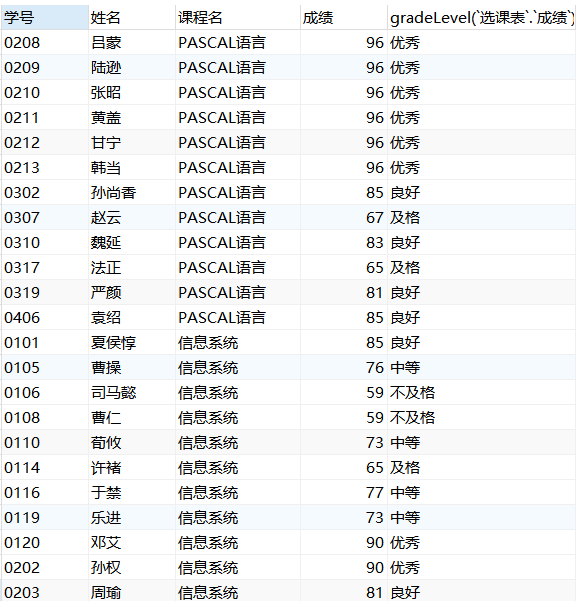Select the student ID cell 0406
The height and width of the screenshot is (601, 576).
pyautogui.click(x=44, y=317)
